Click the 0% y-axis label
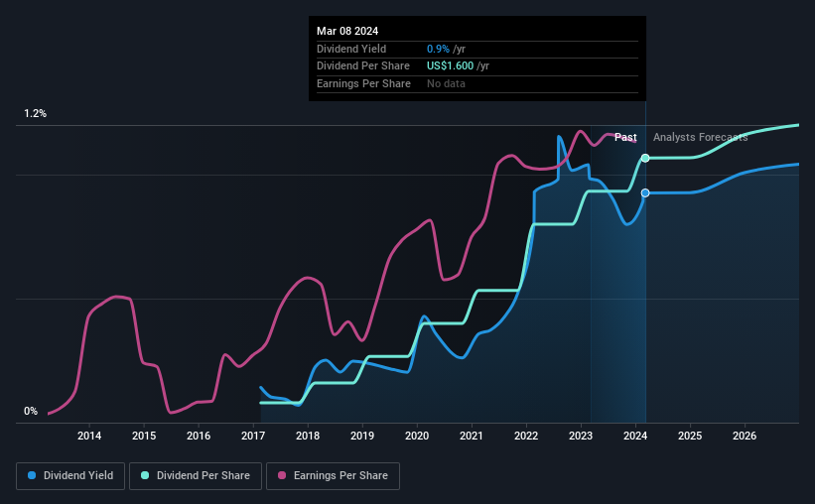Viewport: 815px width, 504px height. coord(31,411)
